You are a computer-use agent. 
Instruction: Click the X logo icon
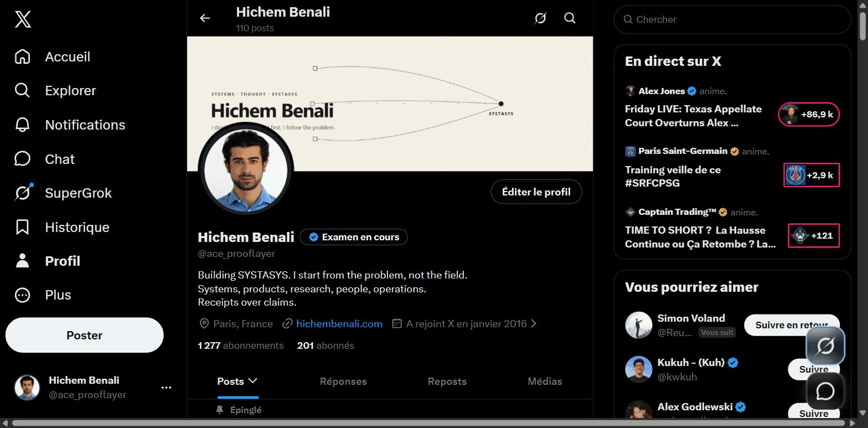click(x=23, y=19)
